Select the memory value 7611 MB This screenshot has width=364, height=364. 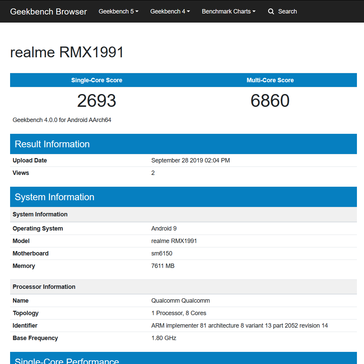163,266
